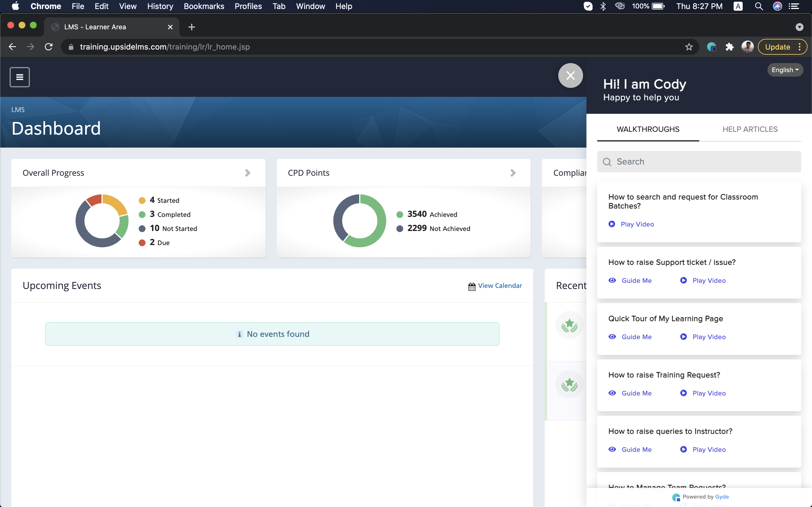This screenshot has width=812, height=507.
Task: Close the Cody help panel
Action: tap(570, 75)
